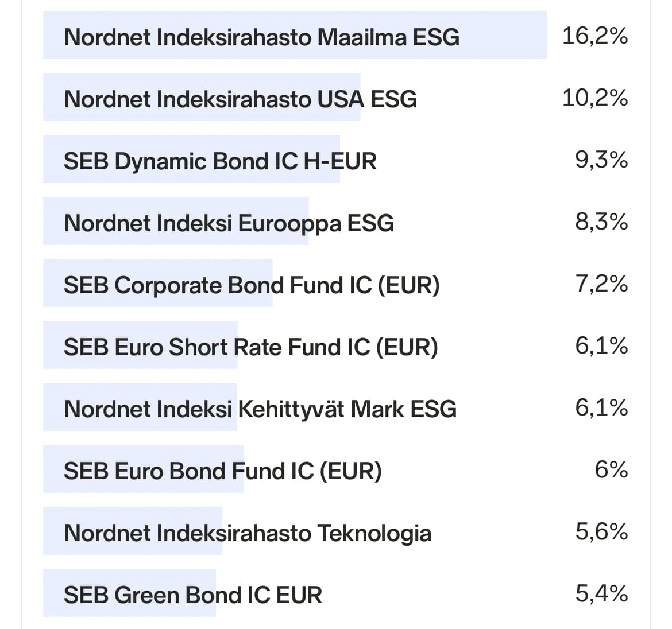Click the 5,6% weight figure
672x629 pixels.
click(601, 532)
